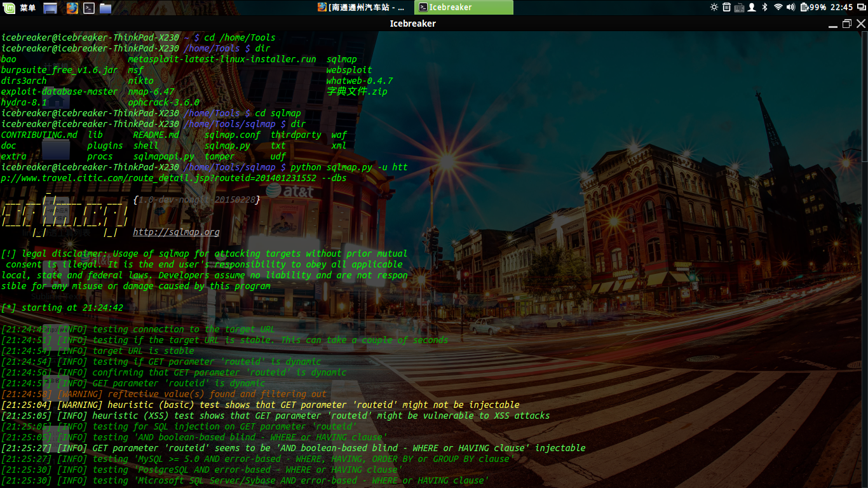Click the 1.0-dev-nongit-20150228 version string

(x=197, y=200)
